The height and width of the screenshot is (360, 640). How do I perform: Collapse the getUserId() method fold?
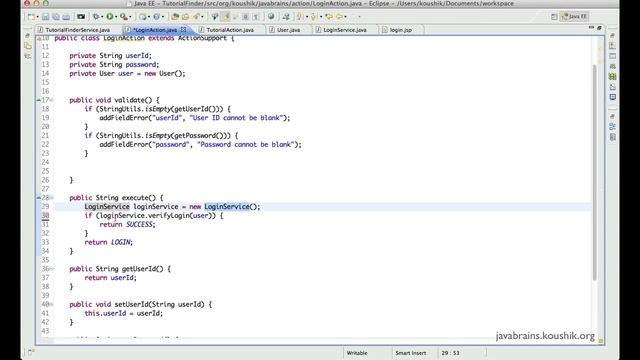[51, 269]
